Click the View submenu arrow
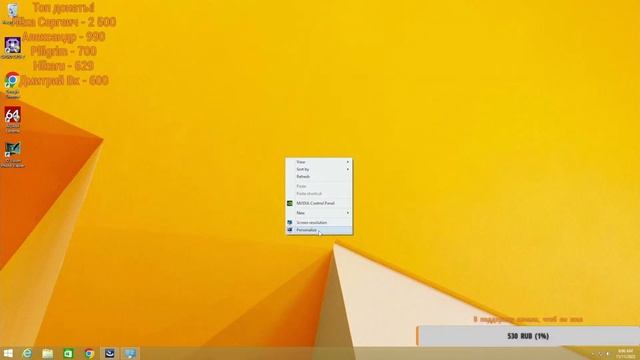 pyautogui.click(x=348, y=162)
